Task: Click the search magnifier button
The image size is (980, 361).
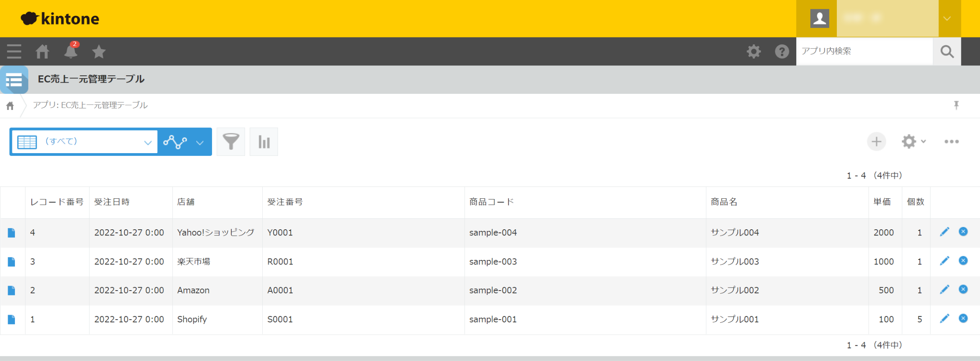Action: 947,51
